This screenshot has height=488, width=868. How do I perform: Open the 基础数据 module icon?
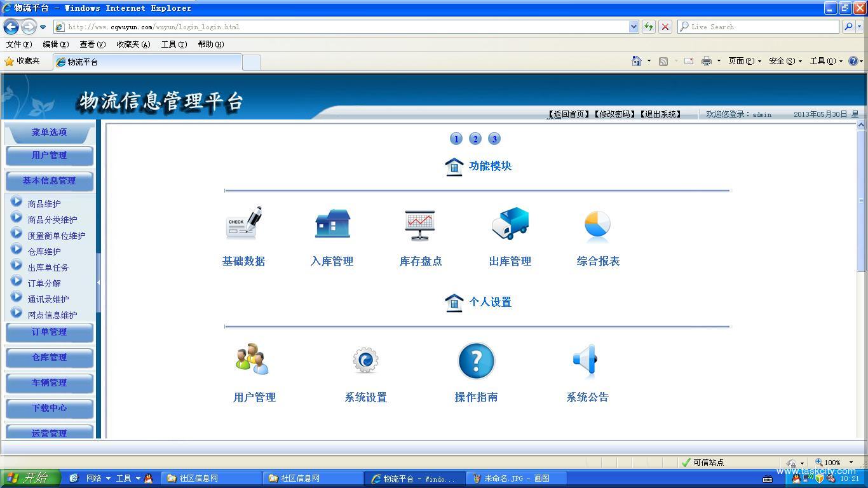click(243, 224)
